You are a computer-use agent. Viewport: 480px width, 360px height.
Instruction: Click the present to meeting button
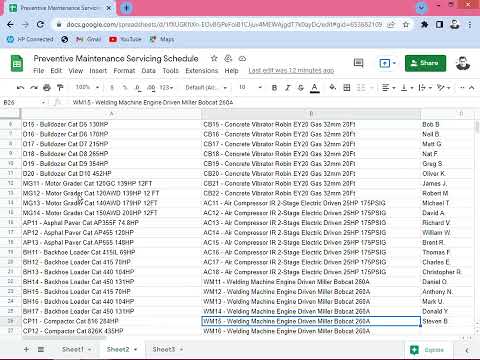pos(387,63)
